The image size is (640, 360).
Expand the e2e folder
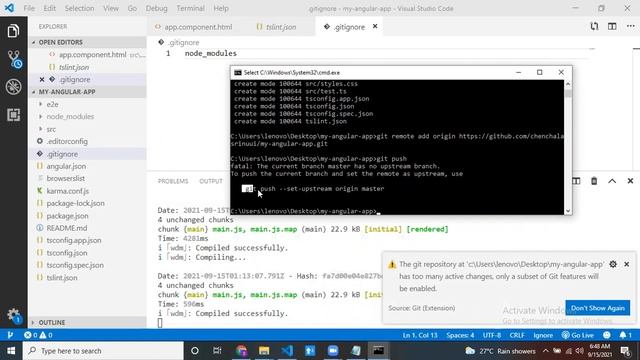[x=52, y=104]
